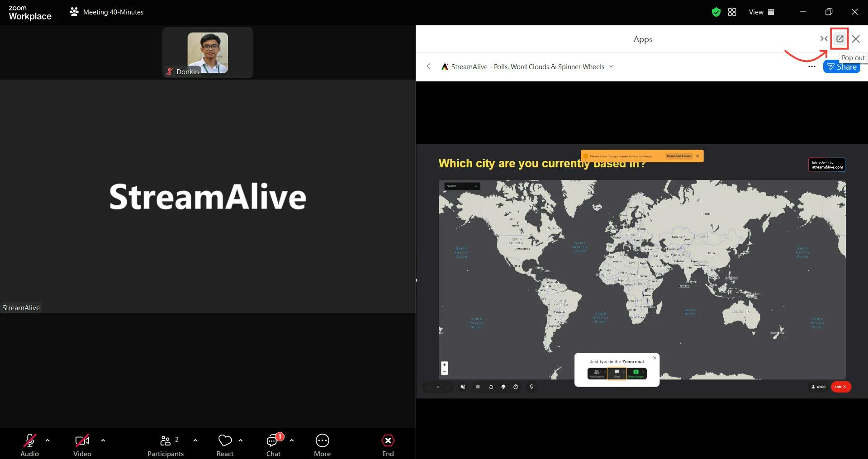
Task: Go to previous StreamAlive slide
Action: point(428,387)
